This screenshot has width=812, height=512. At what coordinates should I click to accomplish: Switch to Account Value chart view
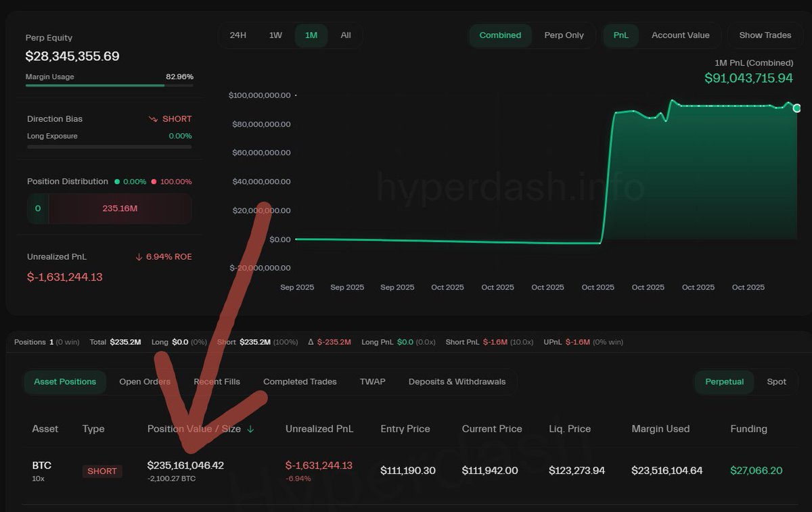pos(680,35)
